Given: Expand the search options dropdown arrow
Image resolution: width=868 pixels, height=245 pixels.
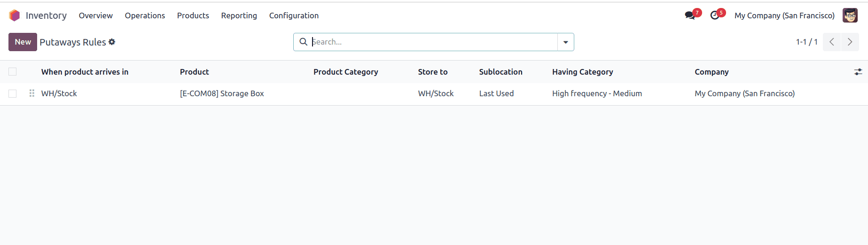Looking at the screenshot, I should click(565, 42).
